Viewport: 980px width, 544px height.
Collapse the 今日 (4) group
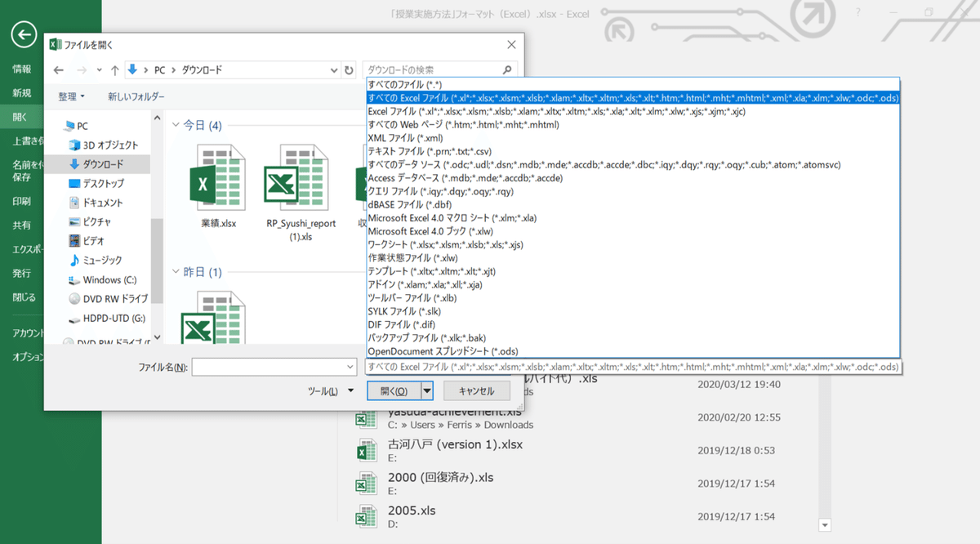point(176,126)
